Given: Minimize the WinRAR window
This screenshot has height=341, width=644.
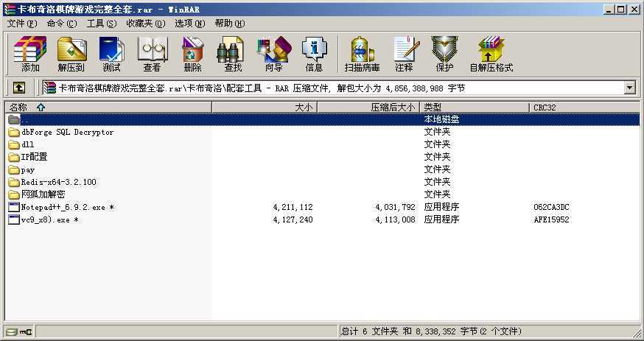Looking at the screenshot, I should pos(609,10).
